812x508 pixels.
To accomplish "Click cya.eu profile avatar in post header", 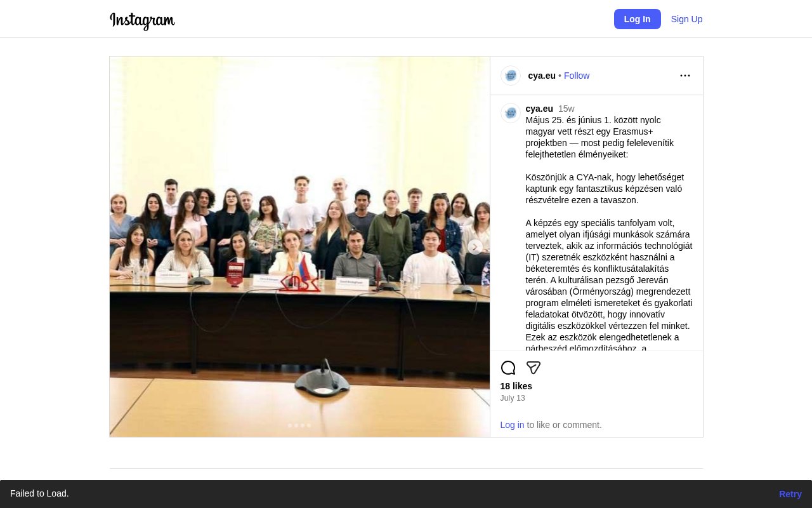I will (511, 76).
